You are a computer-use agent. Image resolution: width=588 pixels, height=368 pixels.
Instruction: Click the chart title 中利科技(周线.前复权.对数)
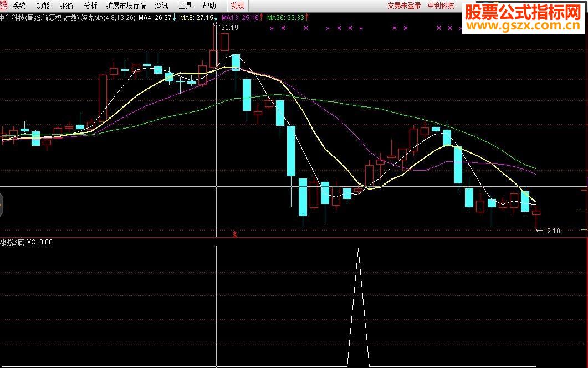tap(39, 18)
